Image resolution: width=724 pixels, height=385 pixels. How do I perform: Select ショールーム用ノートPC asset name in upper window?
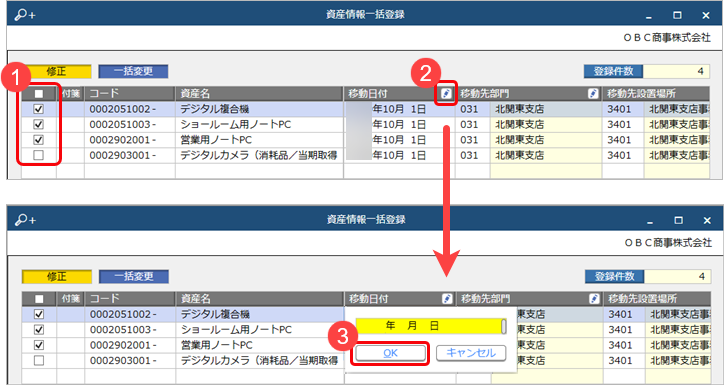coord(259,125)
